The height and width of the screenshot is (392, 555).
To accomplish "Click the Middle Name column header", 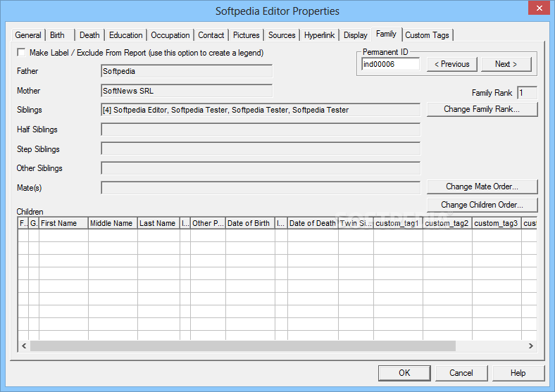I will 113,223.
